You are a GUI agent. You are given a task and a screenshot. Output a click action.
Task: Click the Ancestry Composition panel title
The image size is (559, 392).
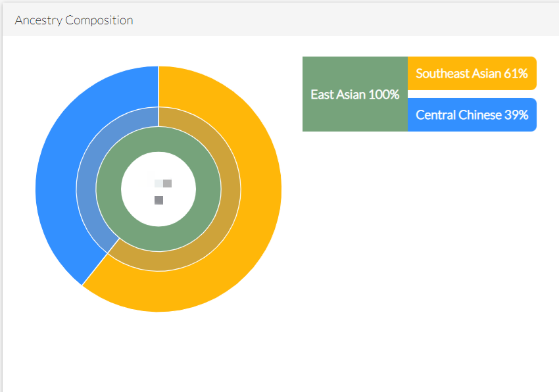pyautogui.click(x=74, y=20)
